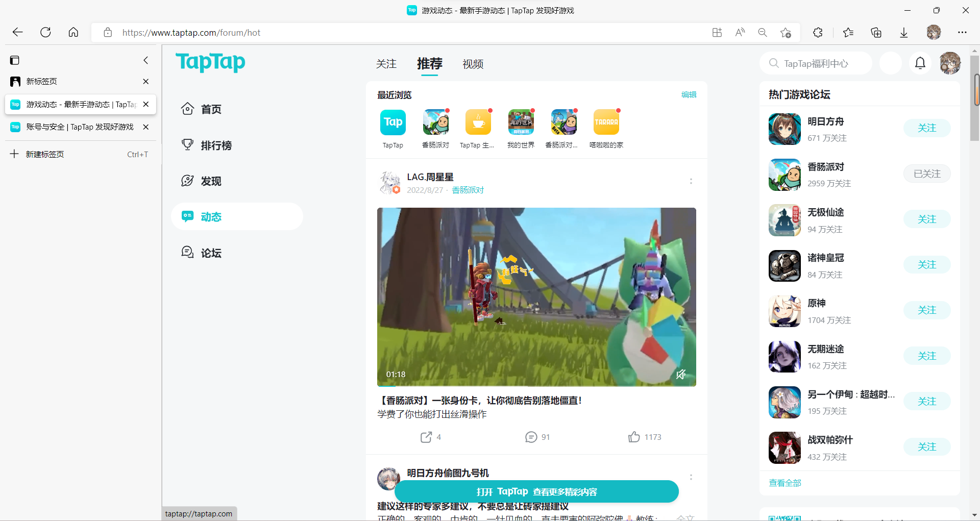
Task: Click 编辑 to edit recent browsing
Action: tap(689, 94)
